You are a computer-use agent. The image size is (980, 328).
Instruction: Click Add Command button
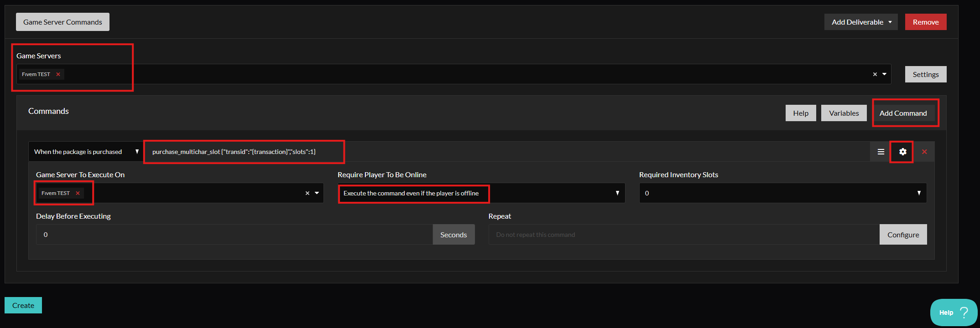coord(903,113)
